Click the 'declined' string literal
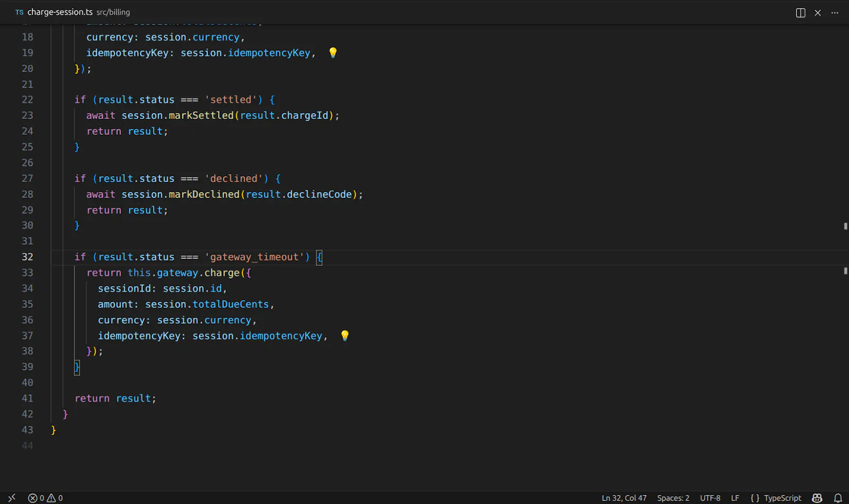This screenshot has height=504, width=849. coord(234,178)
